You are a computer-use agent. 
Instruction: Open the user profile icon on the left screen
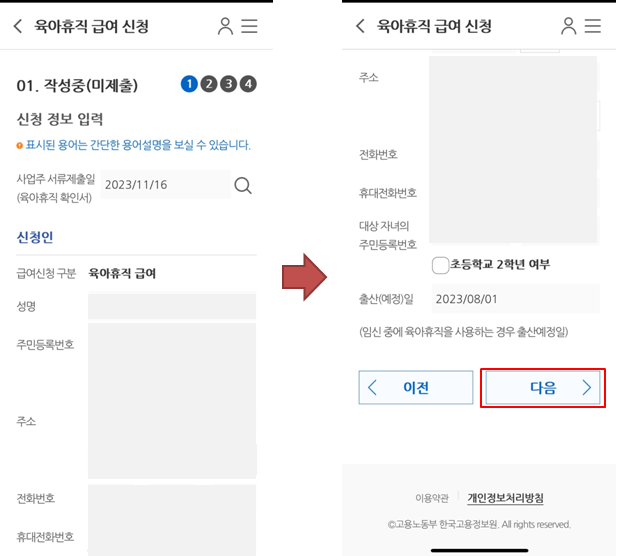point(225,26)
